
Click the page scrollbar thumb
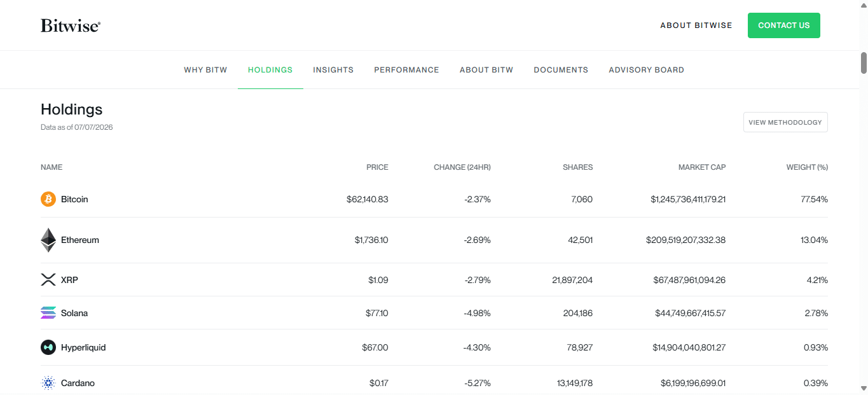864,62
